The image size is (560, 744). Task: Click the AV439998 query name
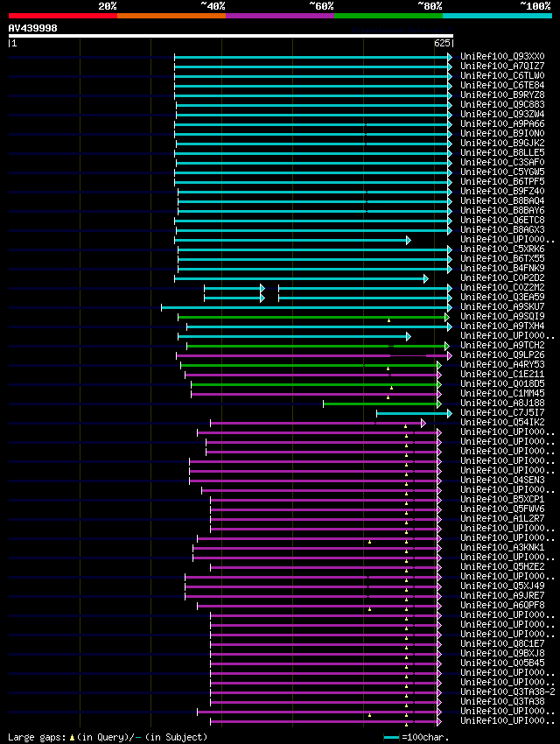point(32,28)
